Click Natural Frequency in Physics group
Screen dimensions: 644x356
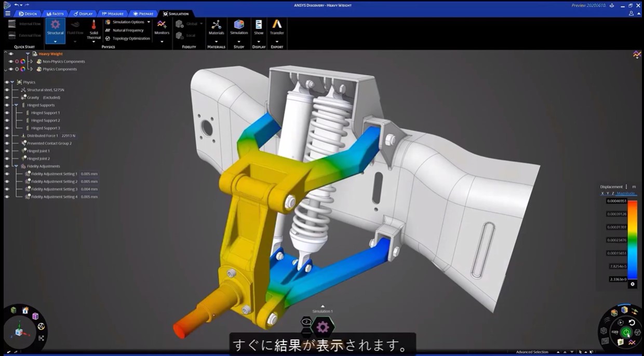pos(125,30)
